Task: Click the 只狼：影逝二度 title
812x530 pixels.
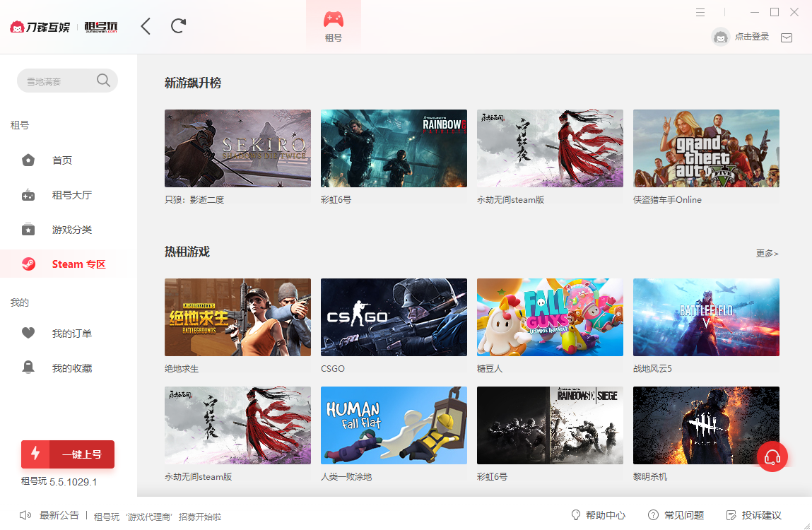Action: (195, 200)
